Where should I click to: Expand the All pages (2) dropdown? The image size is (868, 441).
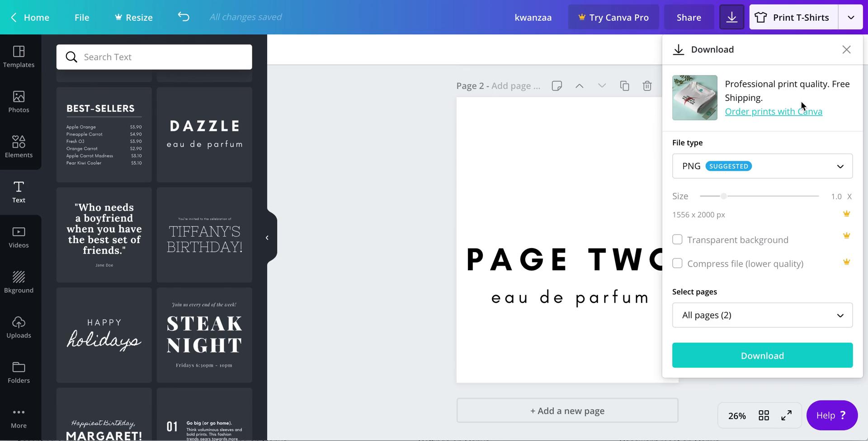pyautogui.click(x=762, y=315)
